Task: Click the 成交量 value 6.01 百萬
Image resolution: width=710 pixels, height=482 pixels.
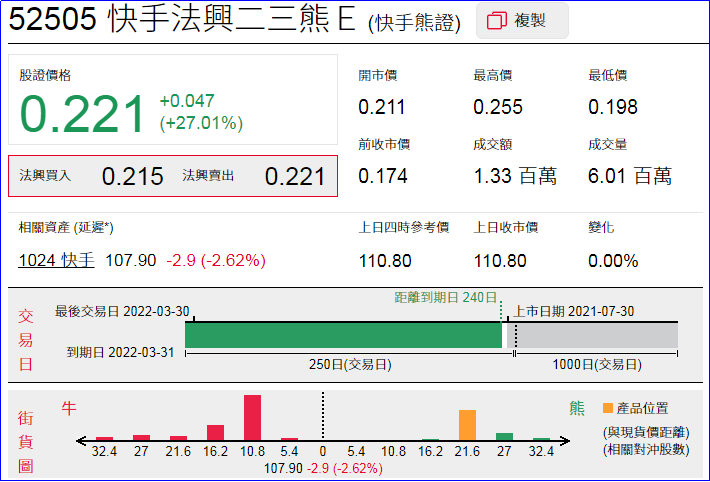Action: click(629, 176)
